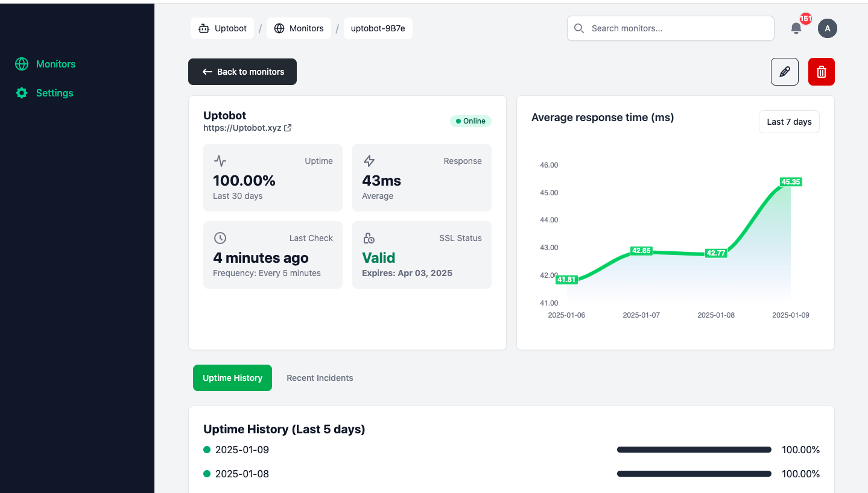The height and width of the screenshot is (493, 868).
Task: Open the https://Uptobot.xyz link
Action: pos(242,128)
